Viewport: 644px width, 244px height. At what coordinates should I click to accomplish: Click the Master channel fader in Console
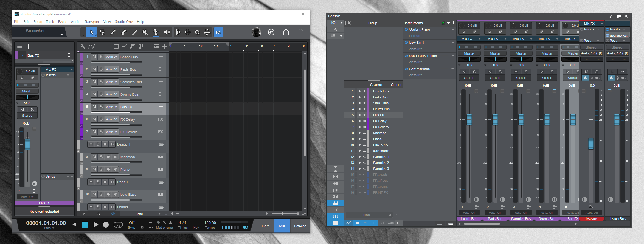pyautogui.click(x=591, y=144)
